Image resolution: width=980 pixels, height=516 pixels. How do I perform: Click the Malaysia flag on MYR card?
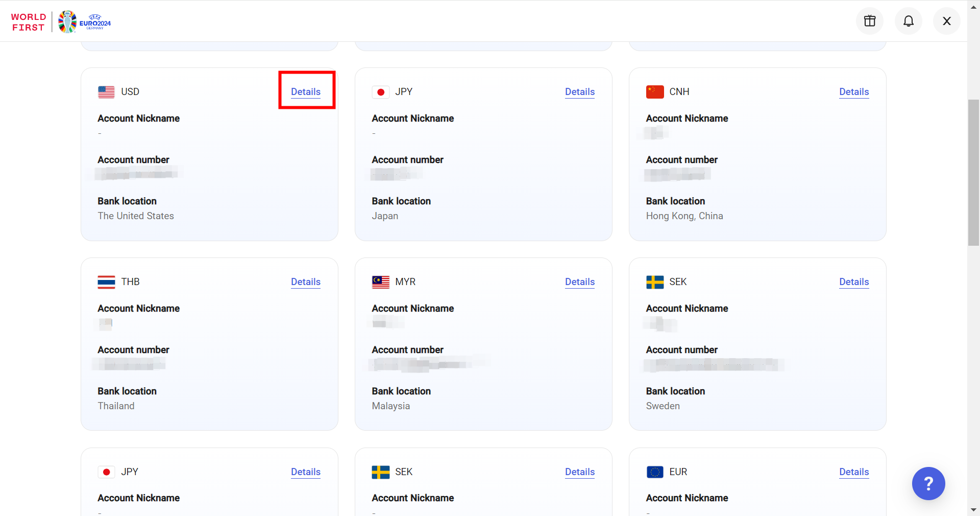click(380, 282)
